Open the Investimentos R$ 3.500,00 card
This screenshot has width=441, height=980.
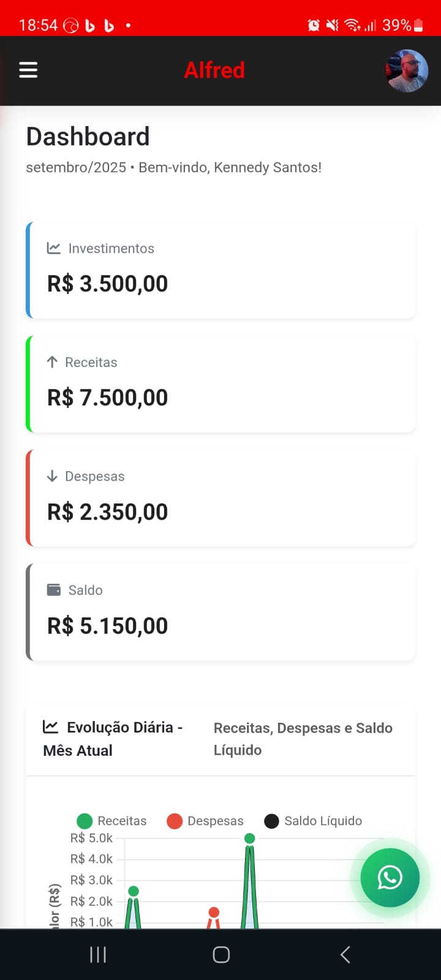(221, 270)
